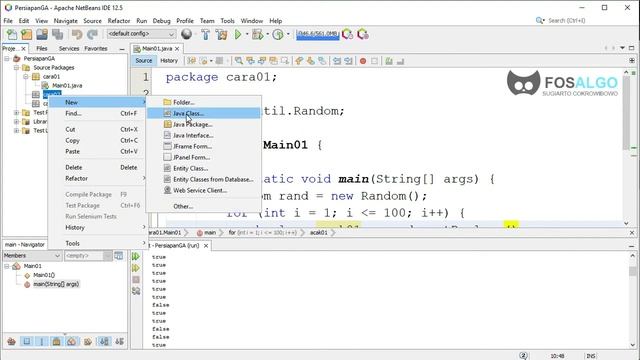Switch to the Services tab
This screenshot has width=640, height=360.
click(69, 48)
